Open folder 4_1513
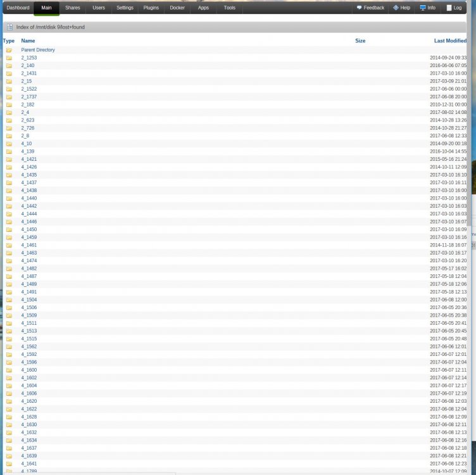This screenshot has width=476, height=475. pyautogui.click(x=29, y=331)
